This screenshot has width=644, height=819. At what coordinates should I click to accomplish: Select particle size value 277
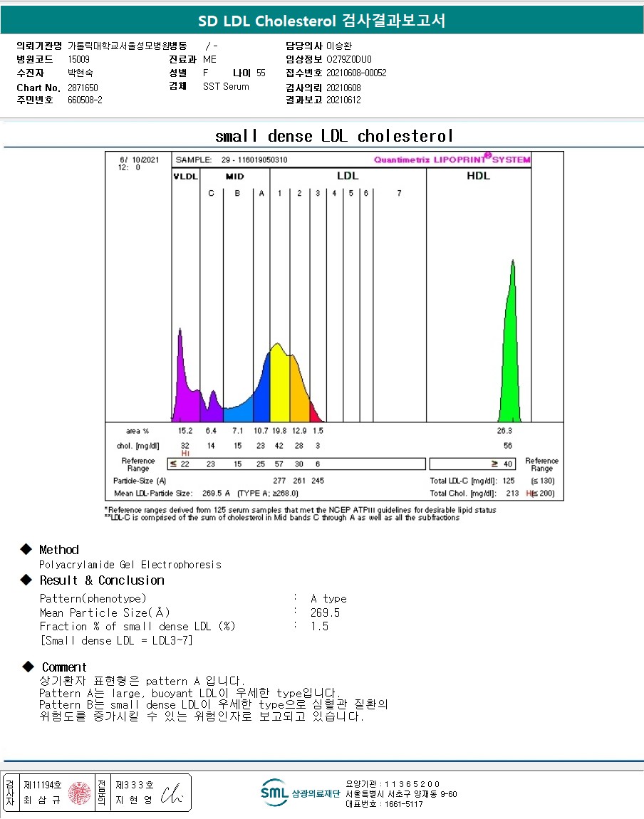[x=279, y=481]
